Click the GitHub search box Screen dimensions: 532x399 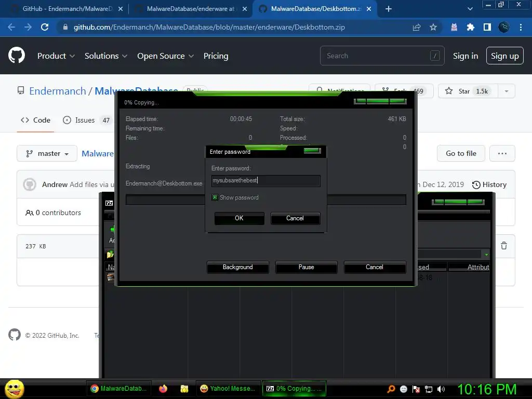(382, 56)
